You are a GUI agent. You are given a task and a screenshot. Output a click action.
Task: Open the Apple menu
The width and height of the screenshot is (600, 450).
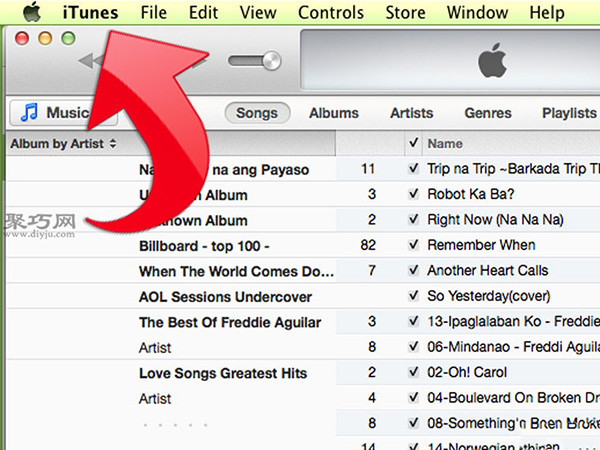pos(31,13)
